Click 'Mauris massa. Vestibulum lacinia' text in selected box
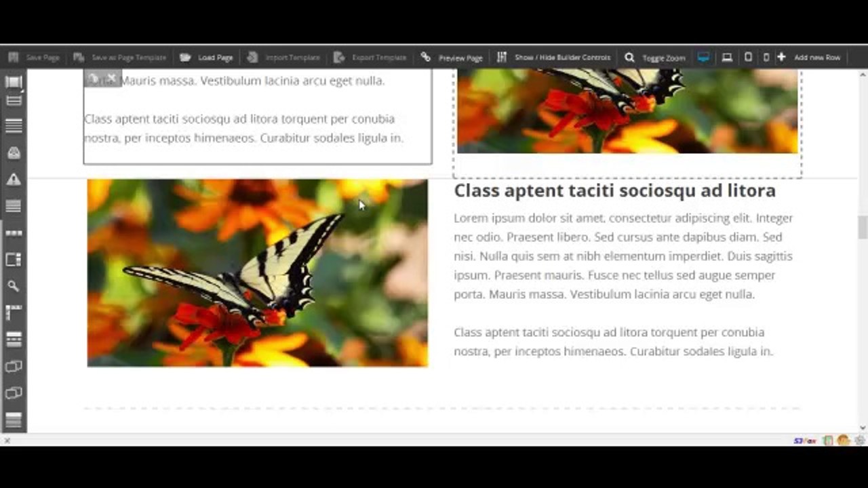Image resolution: width=868 pixels, height=488 pixels. point(252,81)
